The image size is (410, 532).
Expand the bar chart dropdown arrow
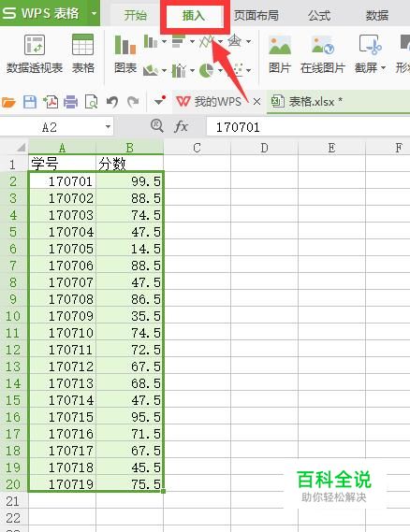192,41
